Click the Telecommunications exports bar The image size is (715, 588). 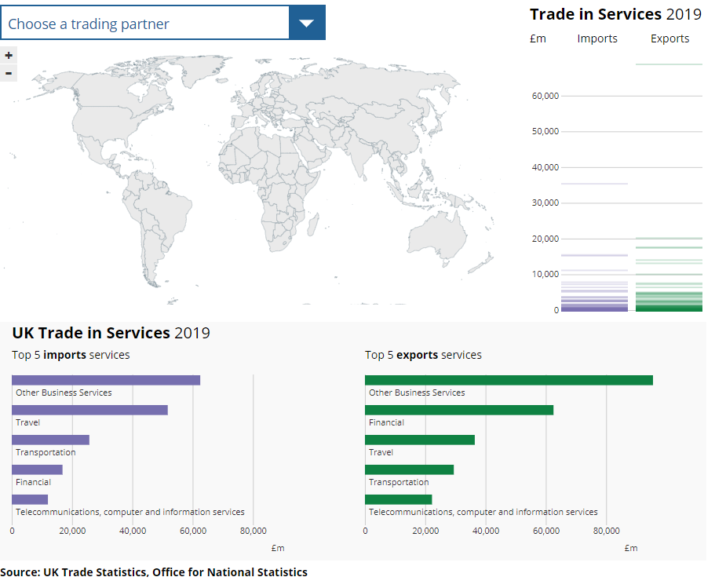pos(398,499)
